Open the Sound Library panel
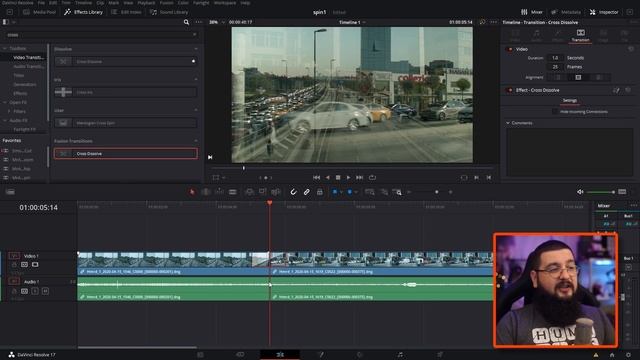The image size is (640, 360). [169, 12]
